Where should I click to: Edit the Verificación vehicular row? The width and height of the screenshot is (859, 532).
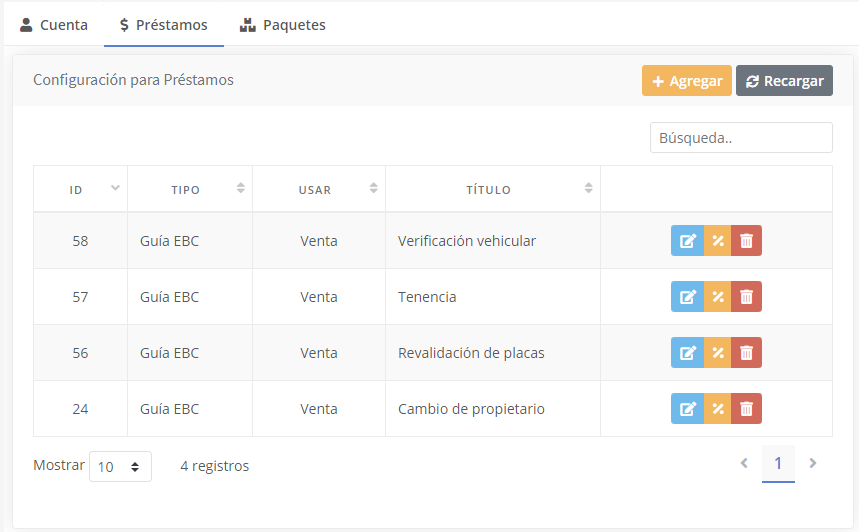[687, 241]
